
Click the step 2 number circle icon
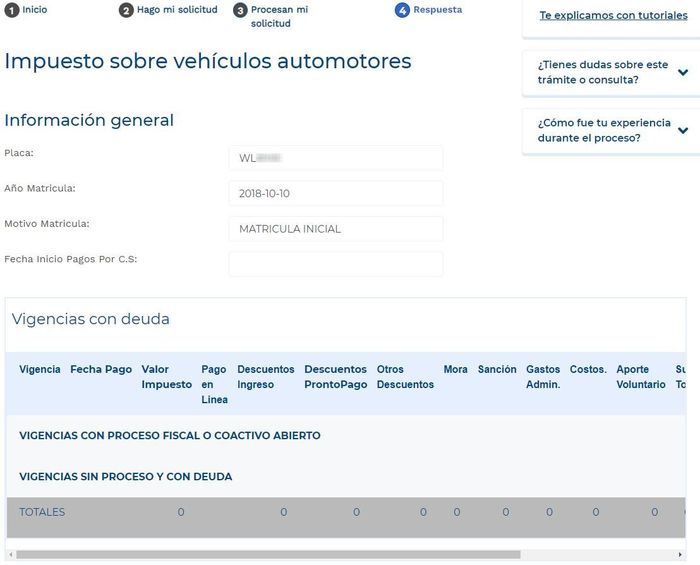126,10
